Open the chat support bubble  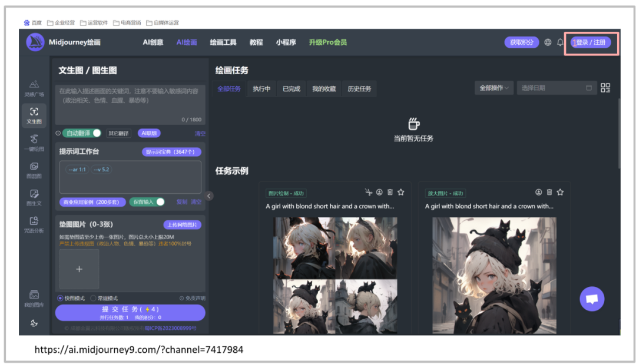pos(592,299)
